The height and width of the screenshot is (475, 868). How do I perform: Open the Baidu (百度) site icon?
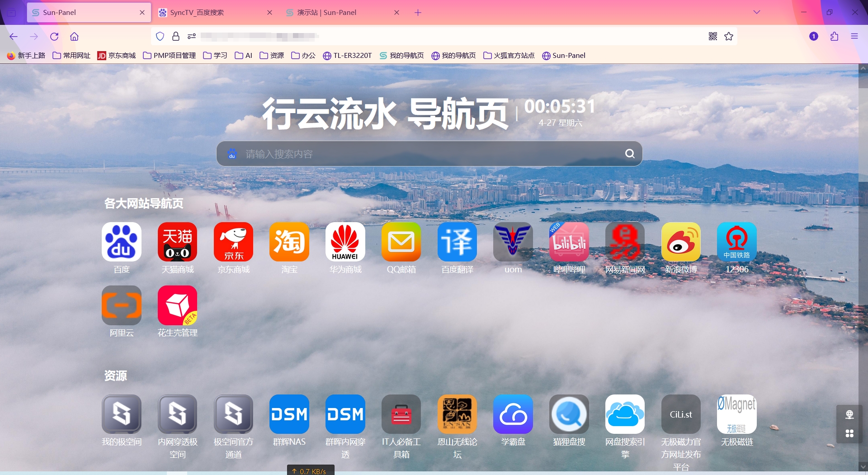click(x=121, y=242)
